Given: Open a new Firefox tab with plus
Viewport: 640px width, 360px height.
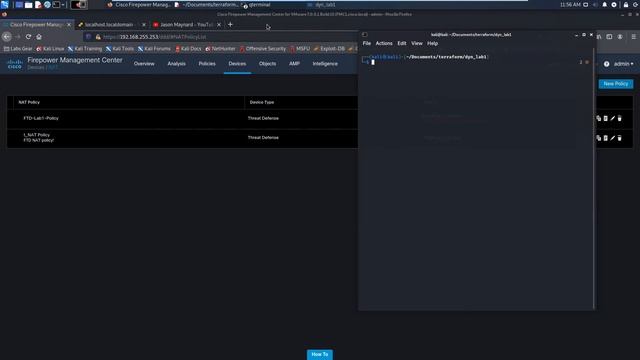Looking at the screenshot, I should click(x=230, y=24).
